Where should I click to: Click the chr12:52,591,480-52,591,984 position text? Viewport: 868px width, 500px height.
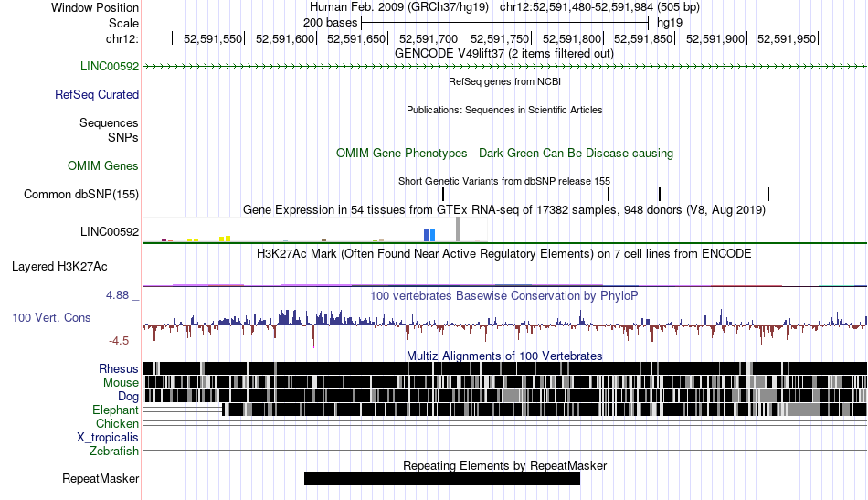[599, 7]
